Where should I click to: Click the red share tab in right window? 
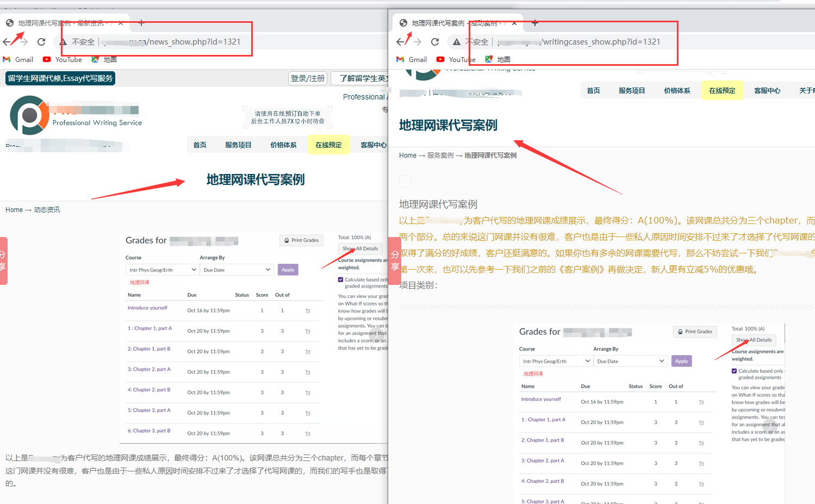395,261
